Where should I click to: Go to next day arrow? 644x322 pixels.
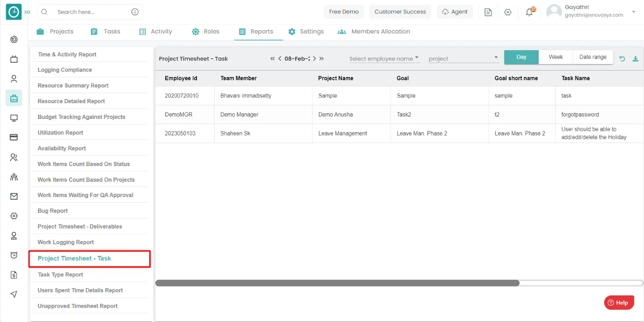(x=314, y=58)
